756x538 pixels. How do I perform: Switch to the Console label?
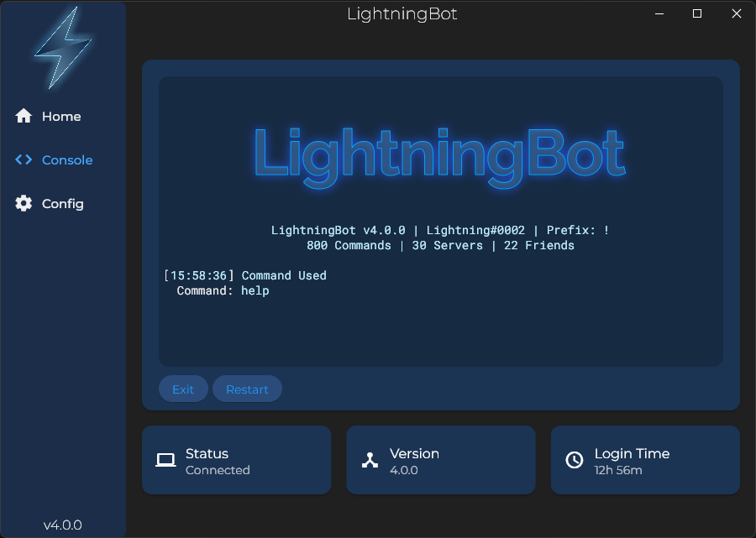[x=67, y=160]
